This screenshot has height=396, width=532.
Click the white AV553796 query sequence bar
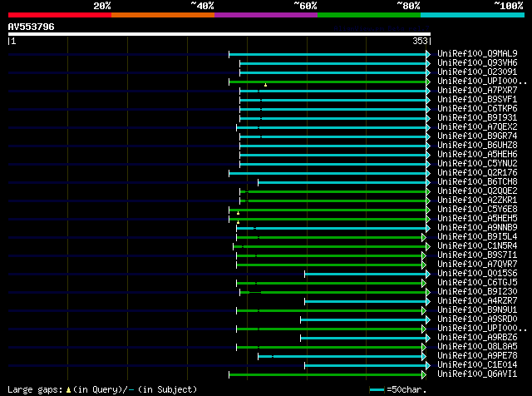click(x=219, y=34)
